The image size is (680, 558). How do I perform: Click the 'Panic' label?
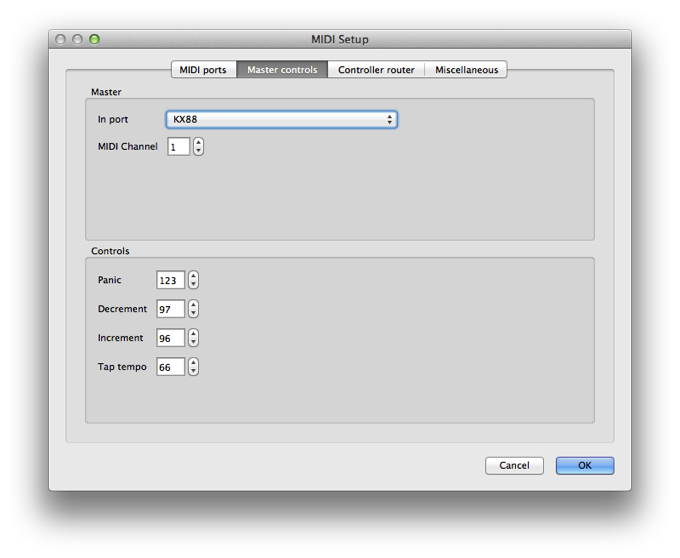pyautogui.click(x=109, y=280)
